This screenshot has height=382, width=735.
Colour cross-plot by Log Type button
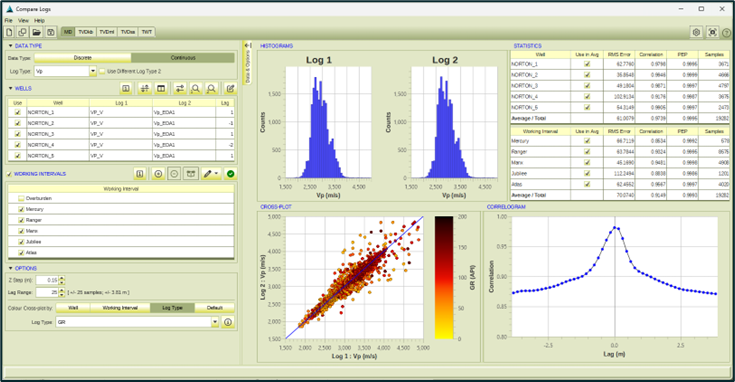click(172, 308)
